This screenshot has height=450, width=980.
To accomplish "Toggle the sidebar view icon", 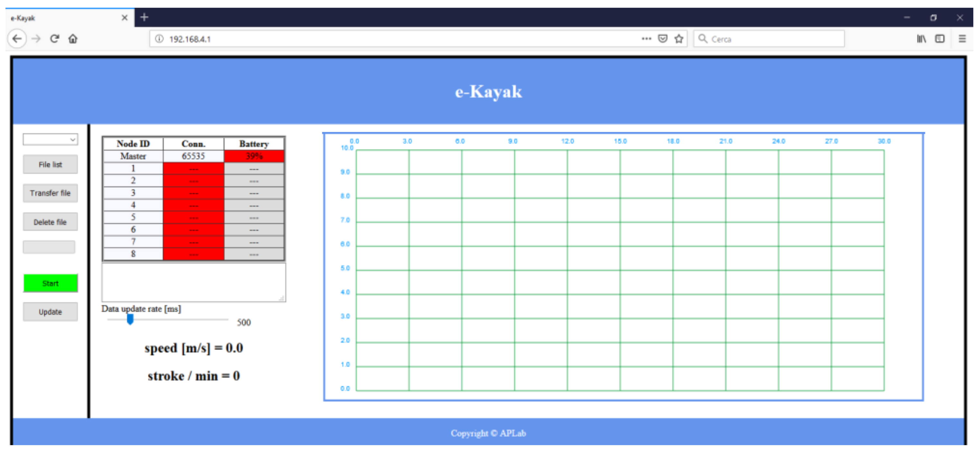I will pyautogui.click(x=940, y=39).
